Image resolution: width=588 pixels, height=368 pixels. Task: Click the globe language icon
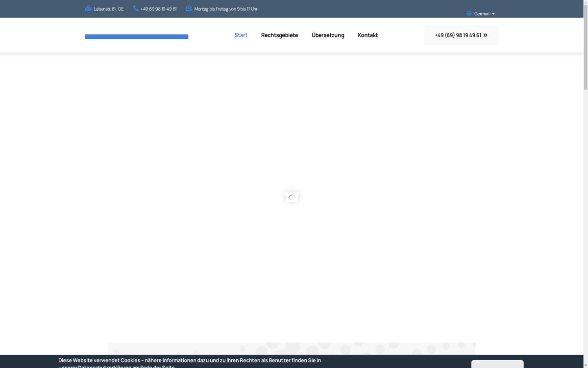(469, 13)
